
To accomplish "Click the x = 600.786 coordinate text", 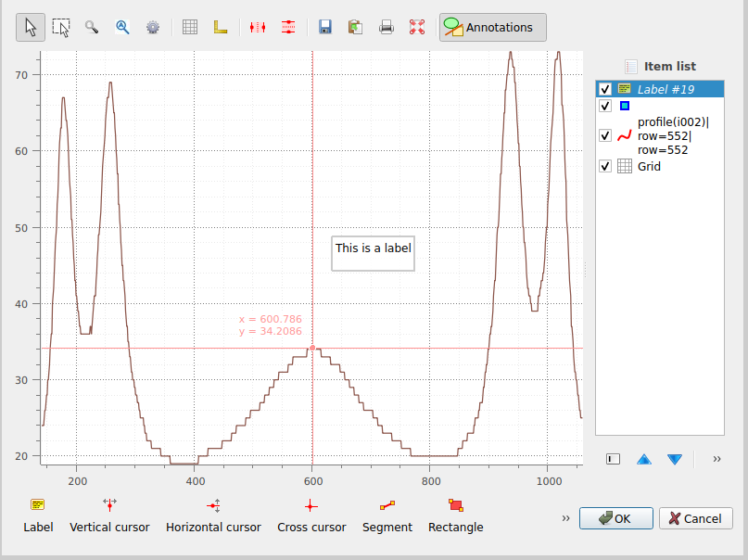I will (x=271, y=319).
